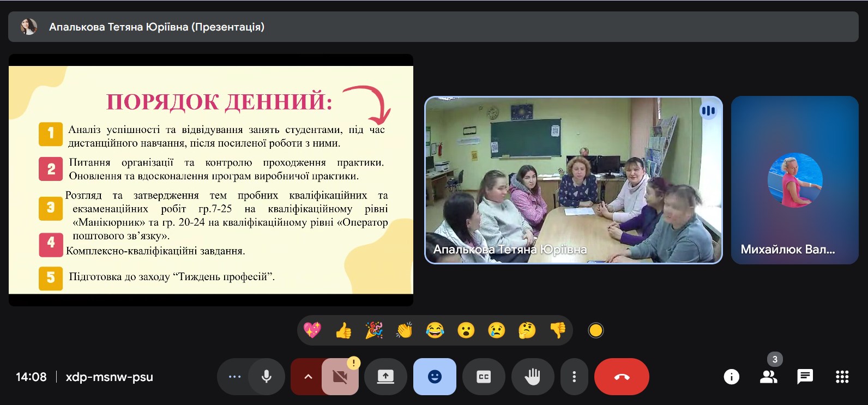868x405 pixels.
Task: Mute the microphone
Action: pyautogui.click(x=267, y=377)
